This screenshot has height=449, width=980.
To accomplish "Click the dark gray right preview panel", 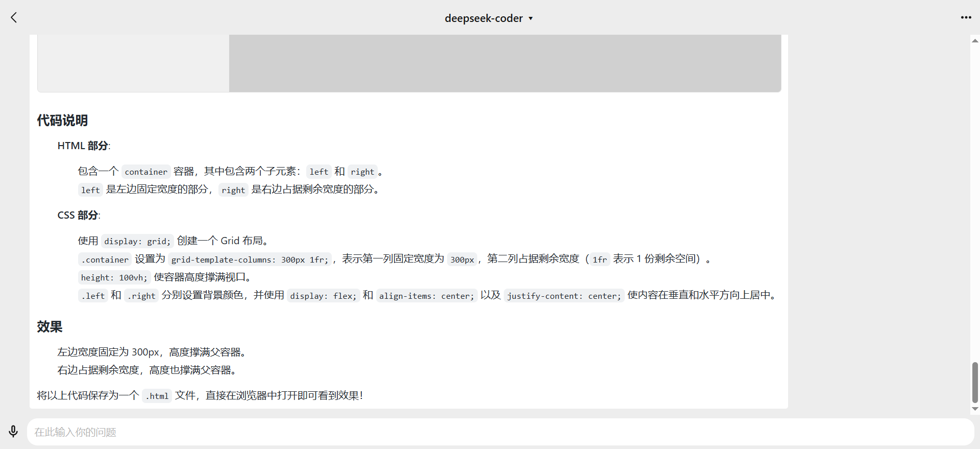I will (x=505, y=63).
